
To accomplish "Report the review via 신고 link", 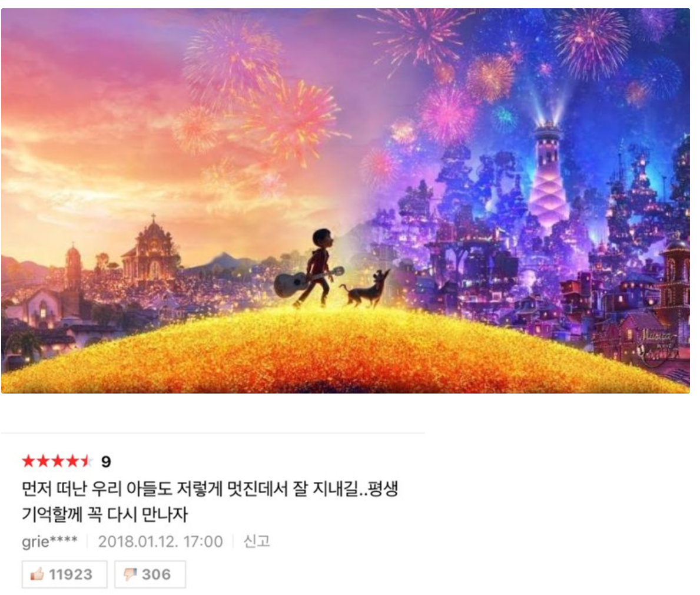I will (x=257, y=541).
